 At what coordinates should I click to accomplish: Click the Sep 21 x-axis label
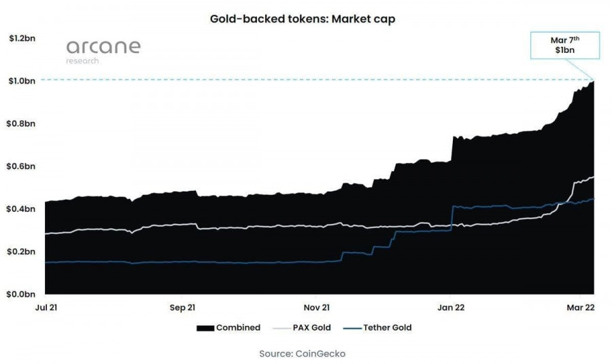click(x=182, y=308)
